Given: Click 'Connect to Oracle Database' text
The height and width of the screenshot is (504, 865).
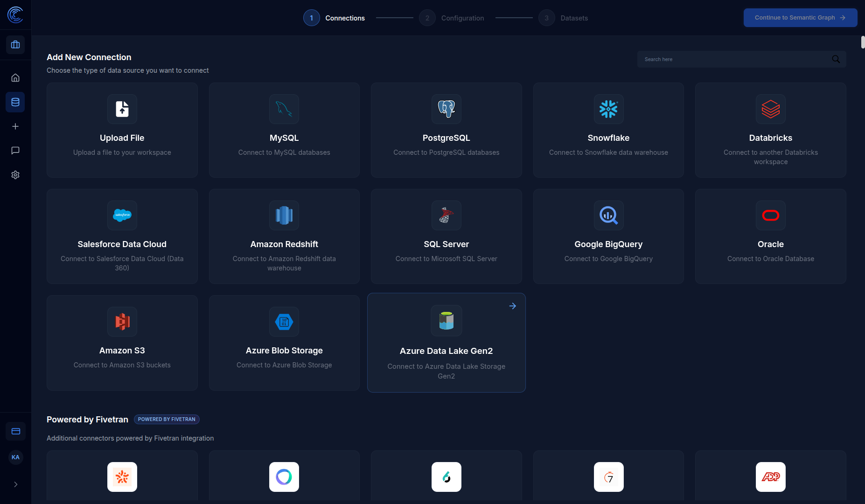Looking at the screenshot, I should [x=771, y=259].
